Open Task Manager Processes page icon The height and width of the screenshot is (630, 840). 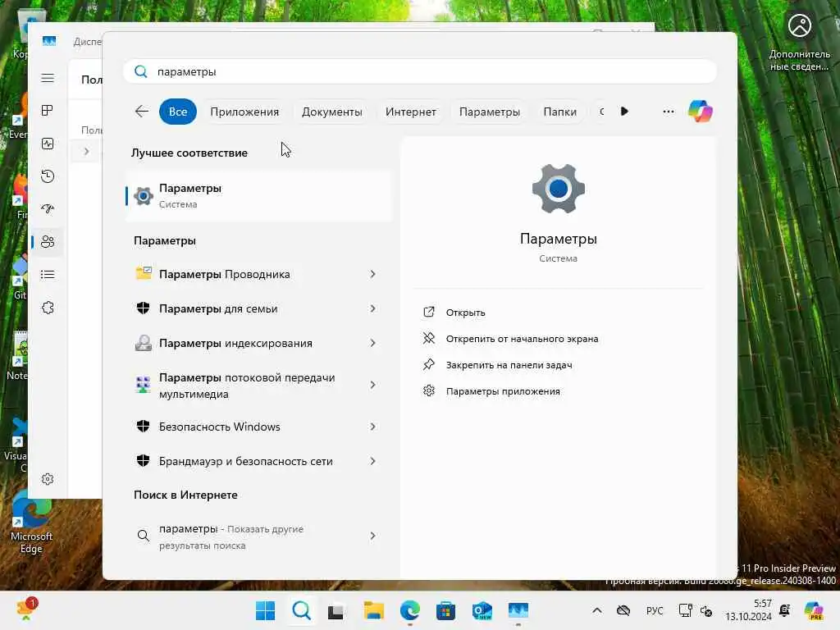pyautogui.click(x=48, y=111)
